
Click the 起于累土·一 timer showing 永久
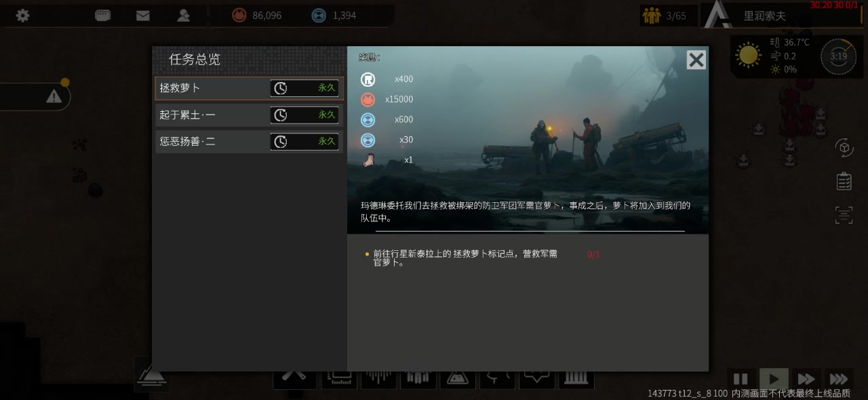304,115
